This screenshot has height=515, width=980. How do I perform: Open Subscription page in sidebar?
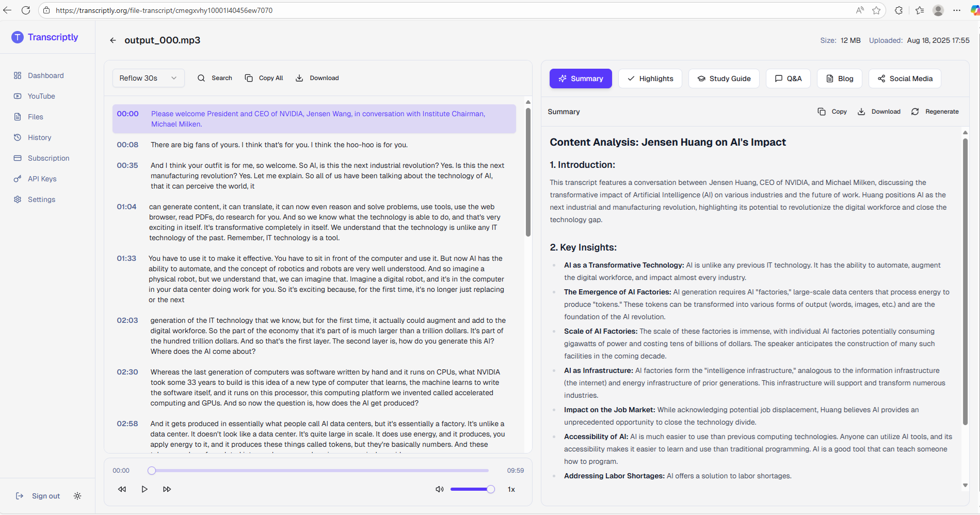[42, 158]
